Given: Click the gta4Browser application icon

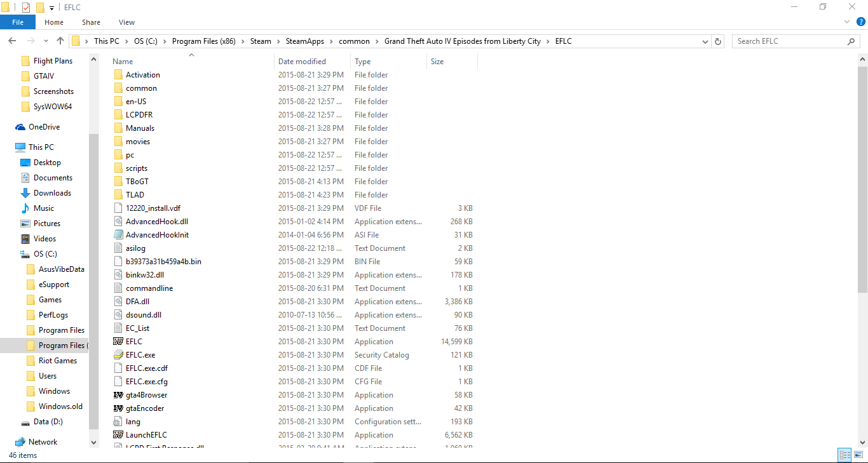Looking at the screenshot, I should point(118,395).
